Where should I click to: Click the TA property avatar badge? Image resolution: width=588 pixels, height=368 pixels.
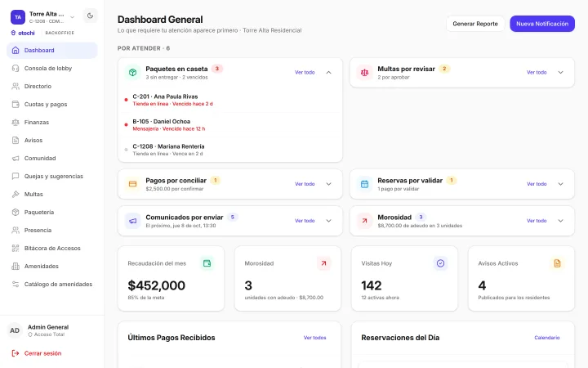pos(18,17)
